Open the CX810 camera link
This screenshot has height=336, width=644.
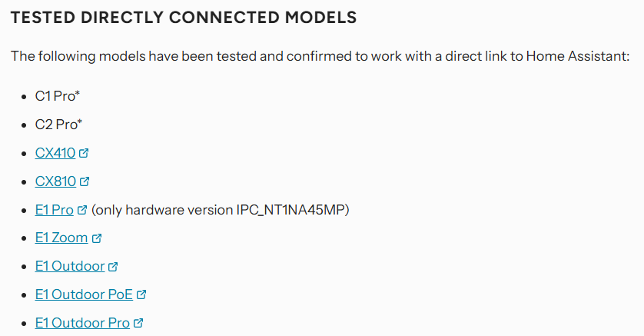(56, 181)
